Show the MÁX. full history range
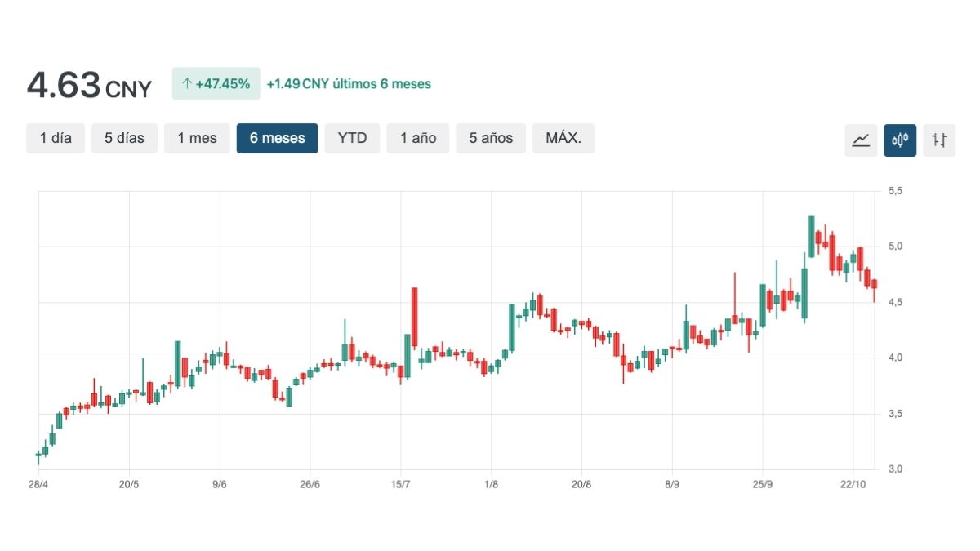Screen dimensions: 980x551 [x=563, y=138]
